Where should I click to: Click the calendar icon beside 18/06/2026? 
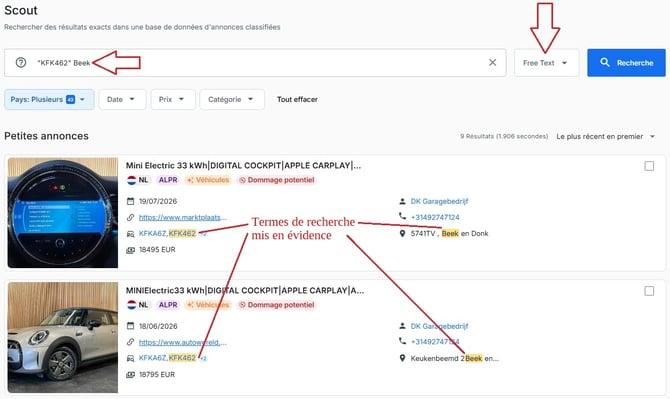[x=130, y=326]
